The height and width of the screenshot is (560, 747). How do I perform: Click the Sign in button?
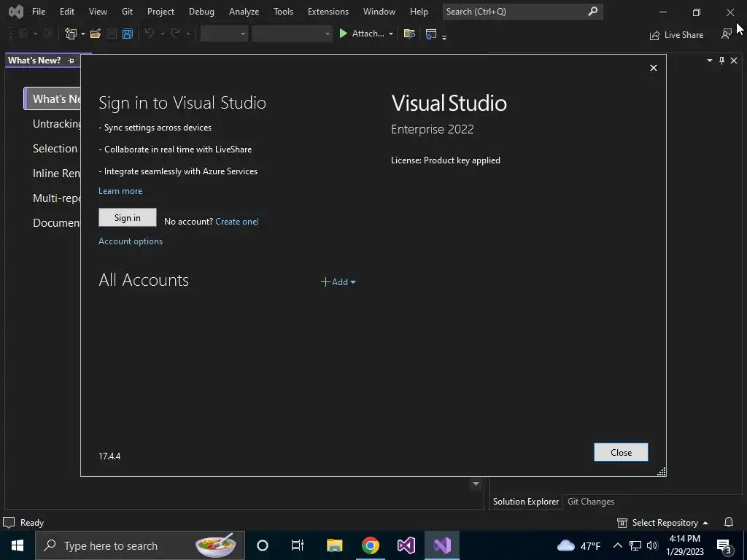pyautogui.click(x=127, y=217)
